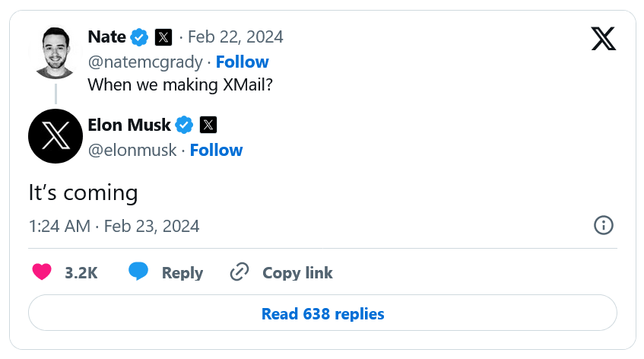Image resolution: width=644 pixels, height=359 pixels.
Task: Open the 1:24 AM Feb 23 timestamp
Action: click(x=114, y=227)
